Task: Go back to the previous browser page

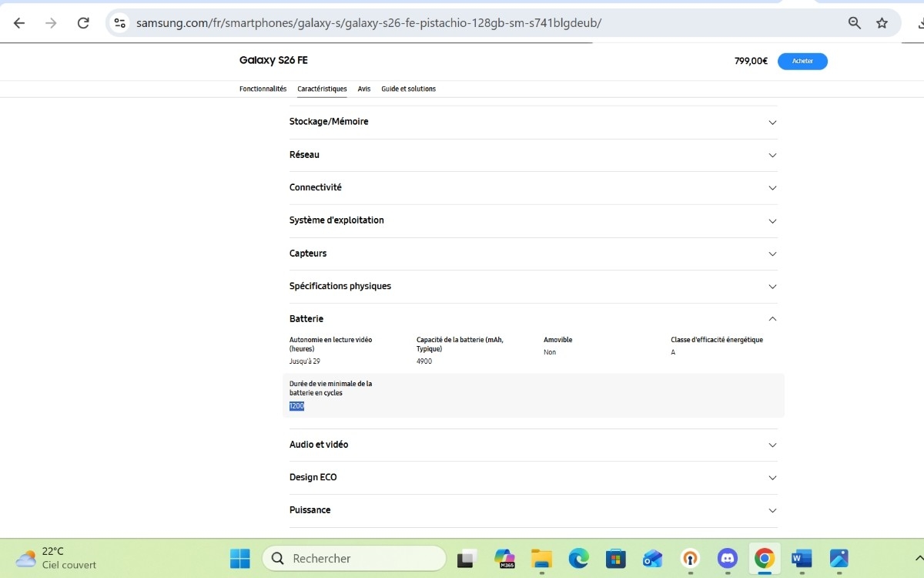Action: click(x=19, y=23)
